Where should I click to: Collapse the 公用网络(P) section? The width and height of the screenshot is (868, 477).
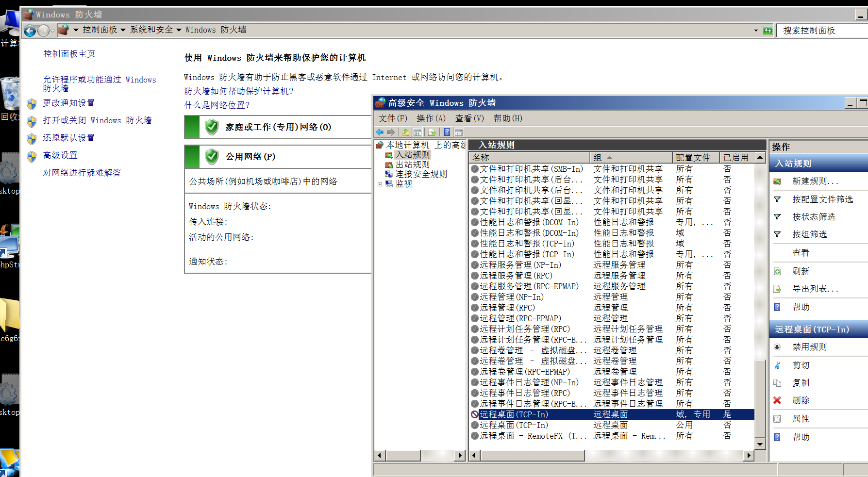278,157
